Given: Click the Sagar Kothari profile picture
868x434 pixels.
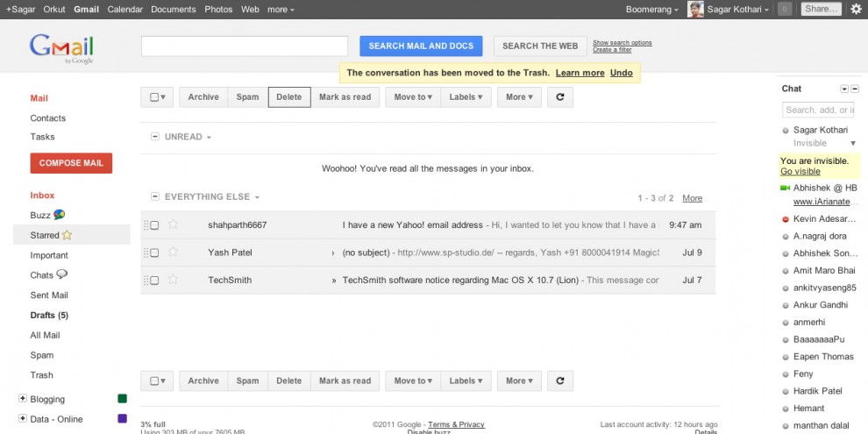Looking at the screenshot, I should tap(695, 9).
